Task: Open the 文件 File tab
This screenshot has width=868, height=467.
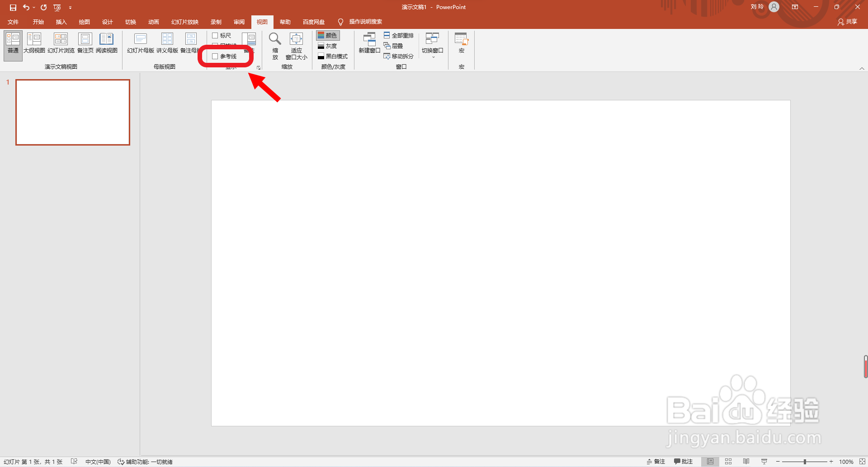Action: (x=13, y=22)
